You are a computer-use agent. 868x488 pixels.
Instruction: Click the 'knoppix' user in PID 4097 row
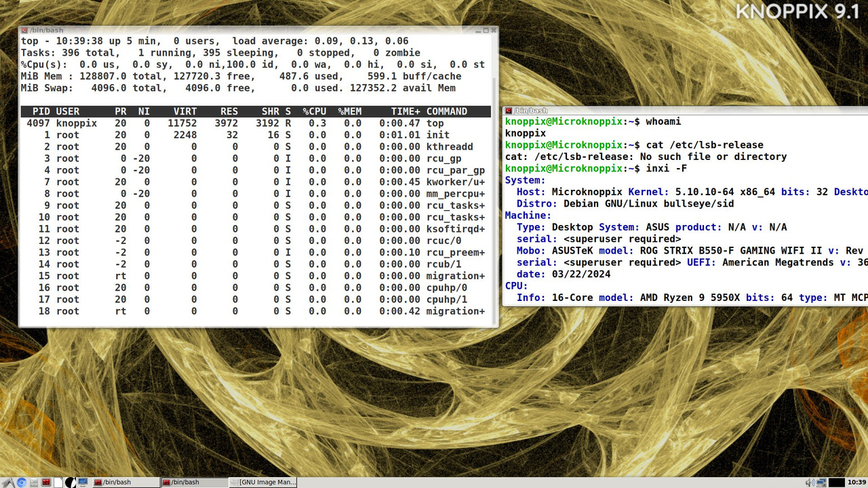(76, 123)
